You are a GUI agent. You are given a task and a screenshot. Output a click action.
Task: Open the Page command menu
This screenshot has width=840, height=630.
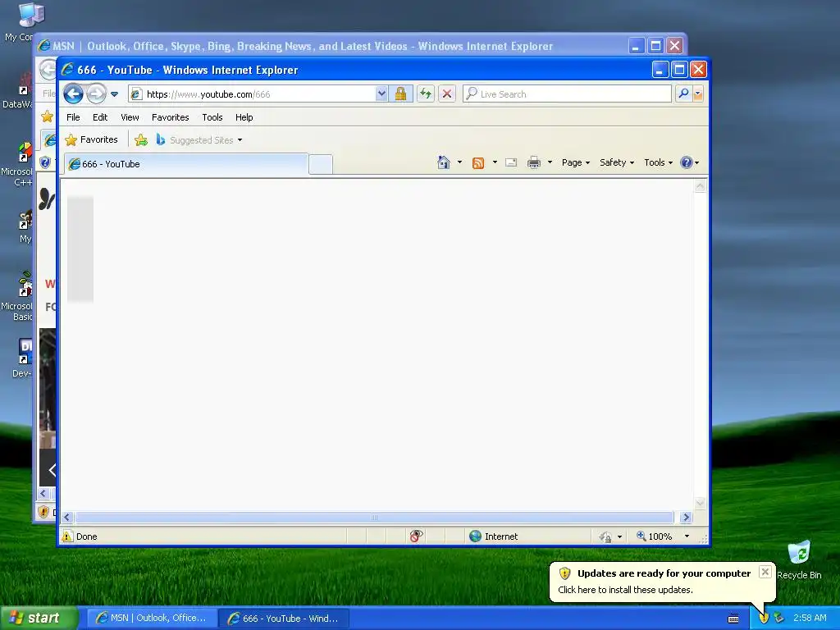[x=575, y=162]
